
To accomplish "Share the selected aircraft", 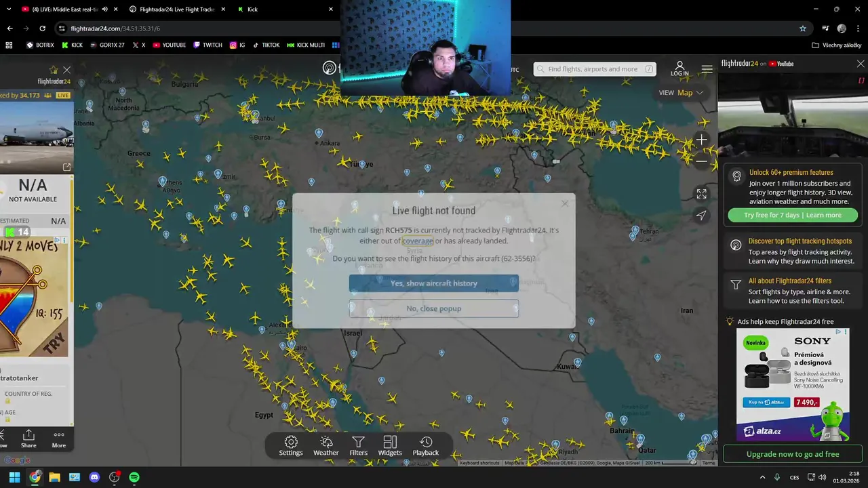I will 28,439.
